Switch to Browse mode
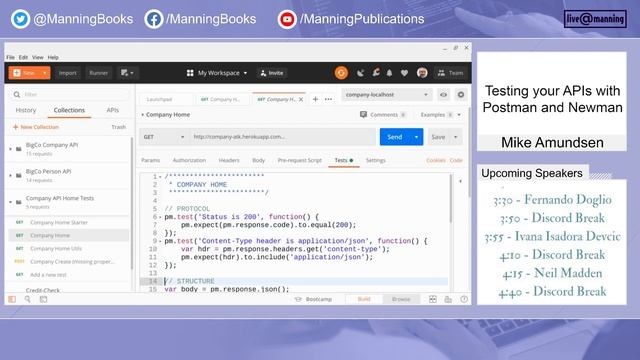 click(401, 299)
